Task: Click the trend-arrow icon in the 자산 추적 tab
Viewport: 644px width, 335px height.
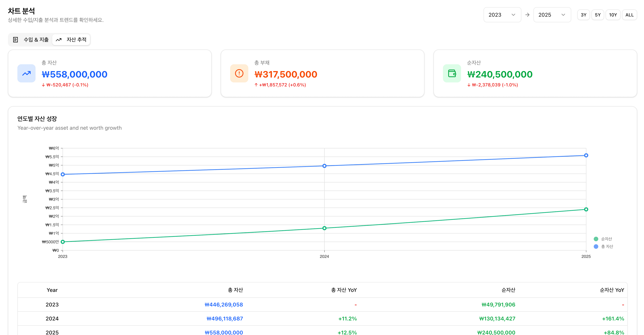Action: pyautogui.click(x=59, y=40)
